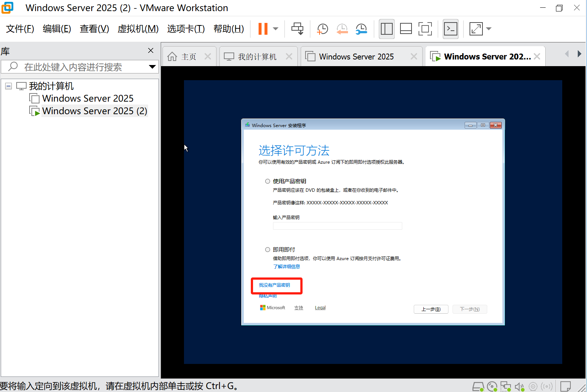Image resolution: width=587 pixels, height=392 pixels.
Task: Select the 即用即付 radio option
Action: (267, 249)
